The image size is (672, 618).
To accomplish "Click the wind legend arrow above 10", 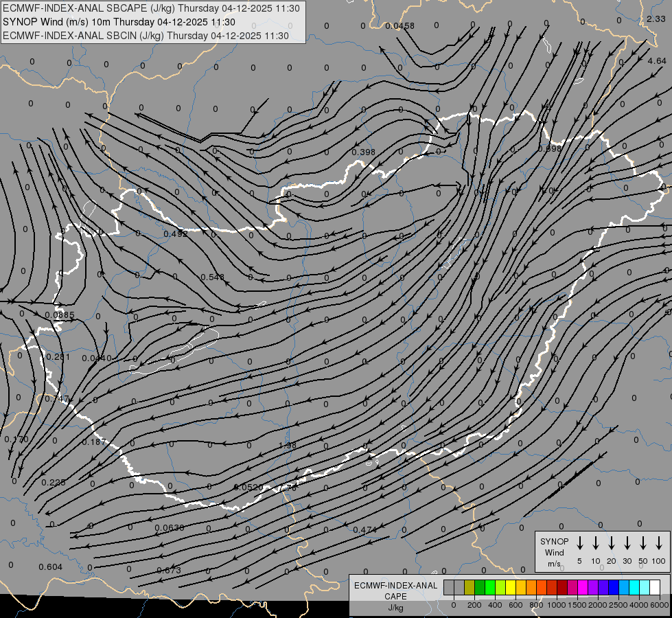I will point(595,543).
